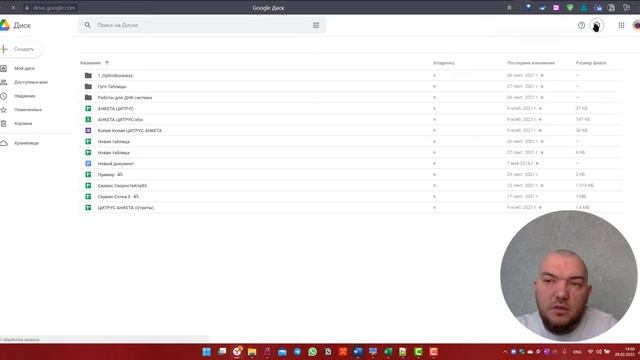Sort by the Название column header
Viewport: 640px width, 360px height.
click(90, 63)
